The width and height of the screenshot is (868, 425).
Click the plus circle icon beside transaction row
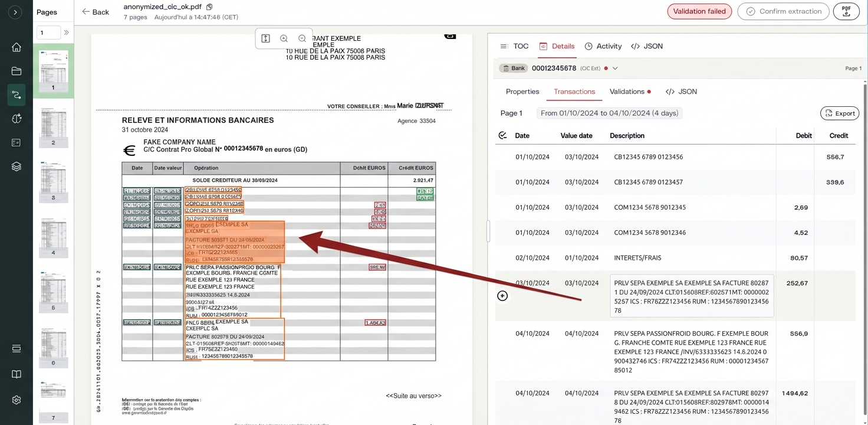click(x=502, y=296)
